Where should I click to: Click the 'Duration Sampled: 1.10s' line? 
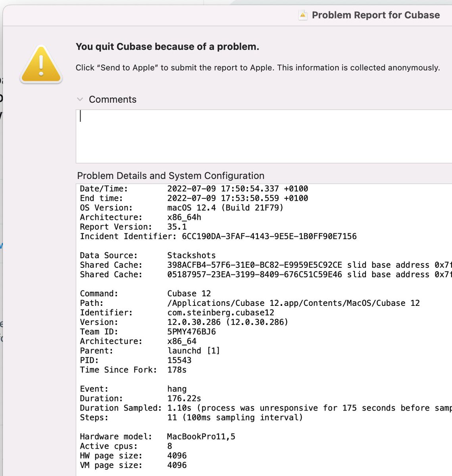click(266, 408)
